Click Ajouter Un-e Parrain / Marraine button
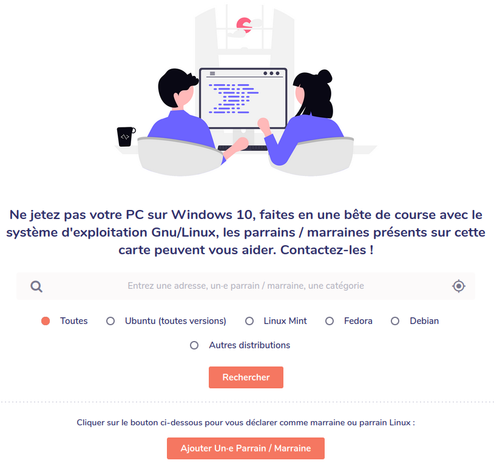The width and height of the screenshot is (494, 466). (x=246, y=448)
